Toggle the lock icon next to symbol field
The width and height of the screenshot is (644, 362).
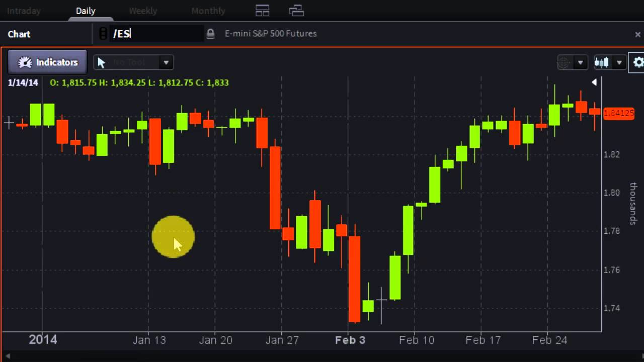210,34
